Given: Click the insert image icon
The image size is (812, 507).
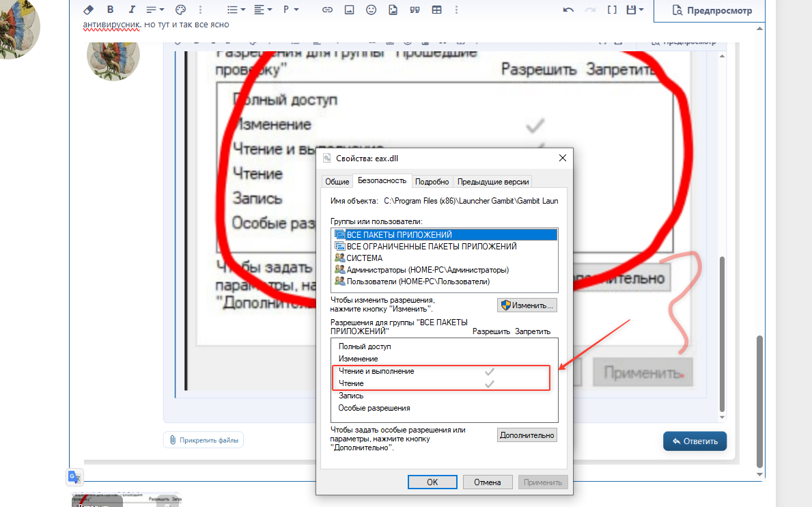Looking at the screenshot, I should click(x=349, y=10).
